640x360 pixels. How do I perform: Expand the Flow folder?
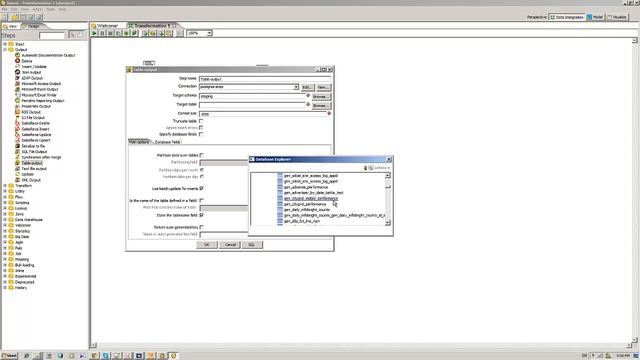[5, 197]
